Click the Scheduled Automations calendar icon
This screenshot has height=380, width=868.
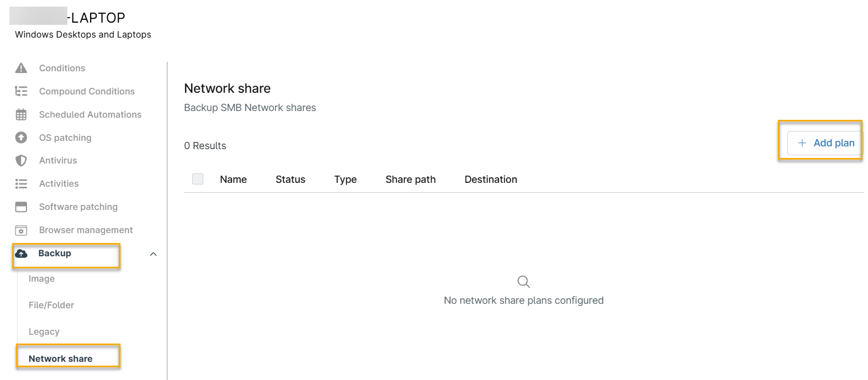click(21, 114)
